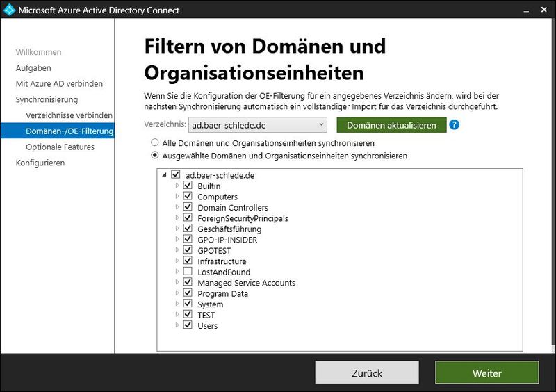
Task: Uncheck the GPOTEST checkbox
Action: point(188,250)
